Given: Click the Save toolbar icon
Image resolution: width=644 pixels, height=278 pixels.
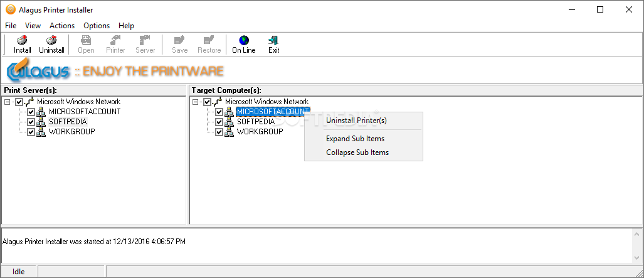Looking at the screenshot, I should (x=179, y=41).
